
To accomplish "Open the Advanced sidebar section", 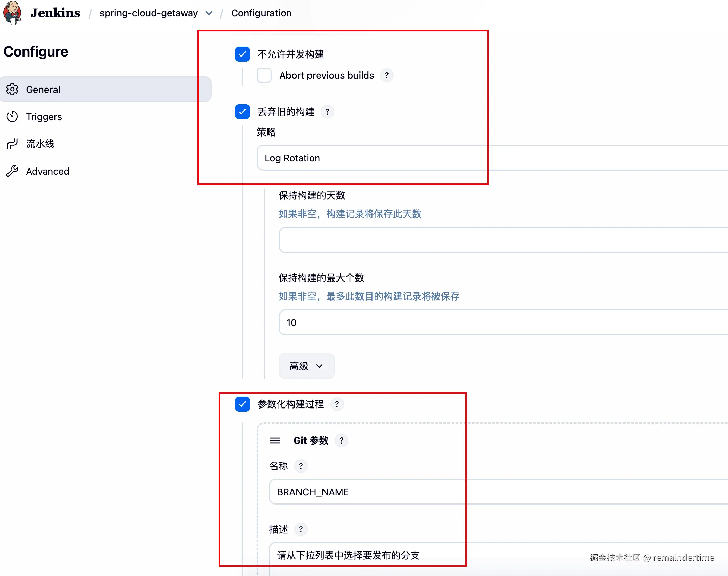I will [47, 171].
